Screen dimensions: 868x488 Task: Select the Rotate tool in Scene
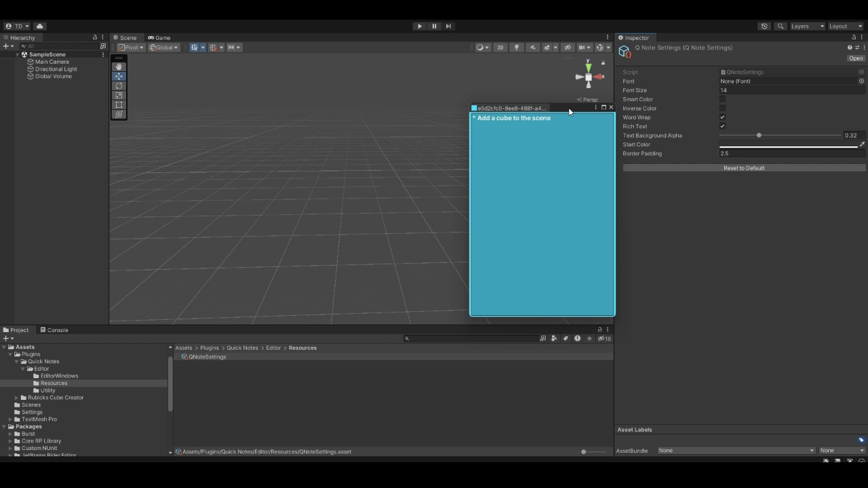point(119,86)
